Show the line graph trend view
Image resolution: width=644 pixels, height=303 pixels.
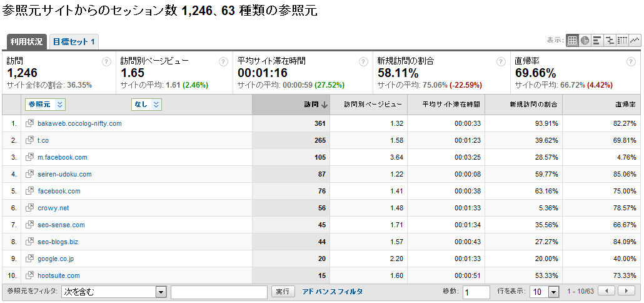[x=635, y=41]
